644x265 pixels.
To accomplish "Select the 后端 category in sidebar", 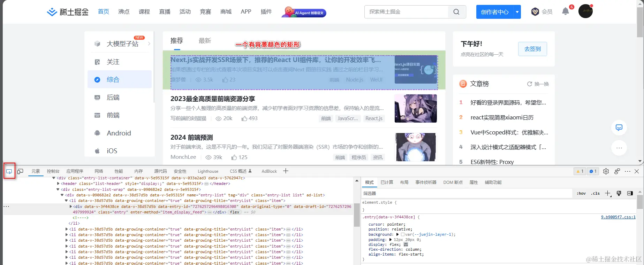I will (x=119, y=98).
